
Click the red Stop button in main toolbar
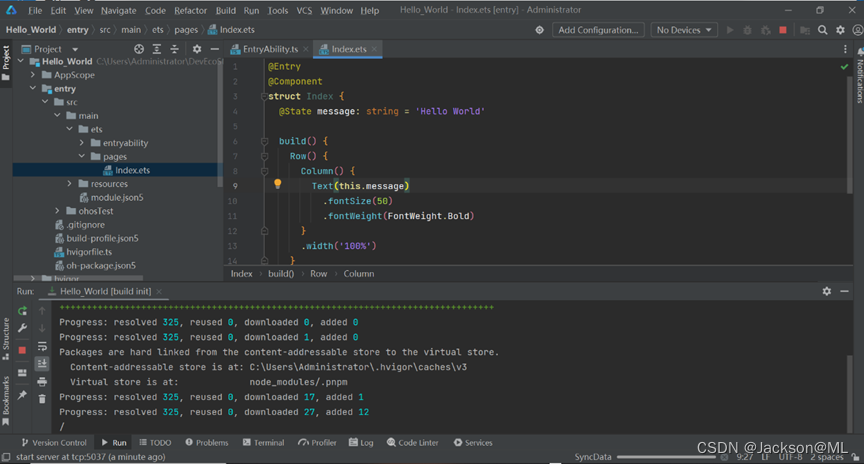click(783, 30)
